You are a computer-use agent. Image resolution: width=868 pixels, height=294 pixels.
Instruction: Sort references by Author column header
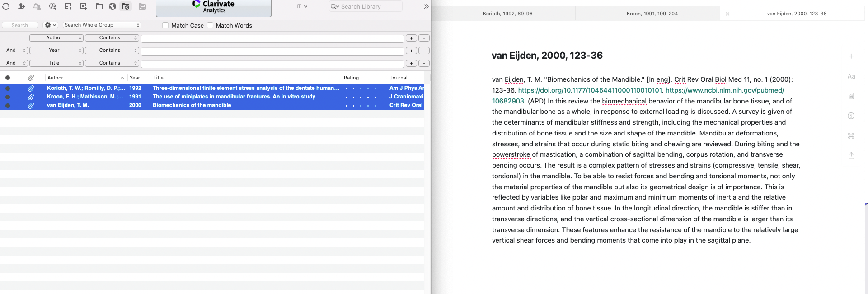[x=86, y=78]
